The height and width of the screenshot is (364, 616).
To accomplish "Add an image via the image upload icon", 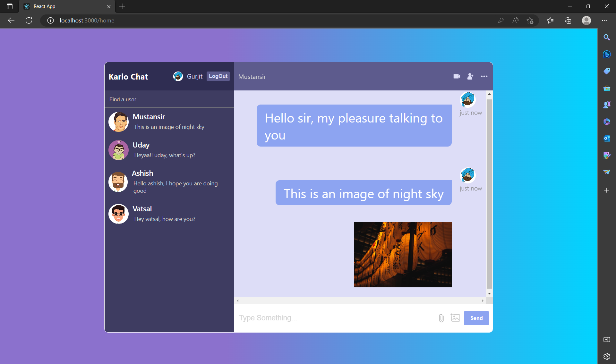I will (456, 318).
